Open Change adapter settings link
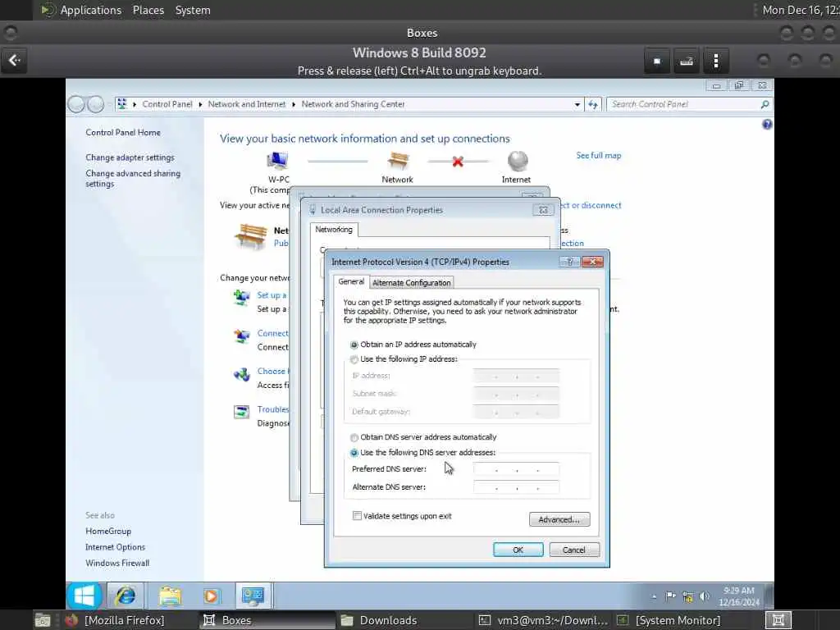840x630 pixels. pos(130,157)
